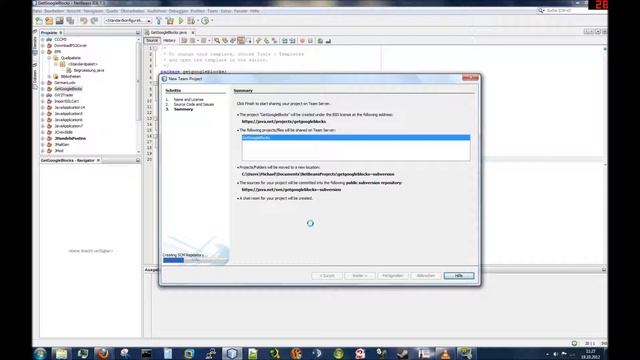Select GetGoogleBlocks row in shared projects list

click(356, 138)
